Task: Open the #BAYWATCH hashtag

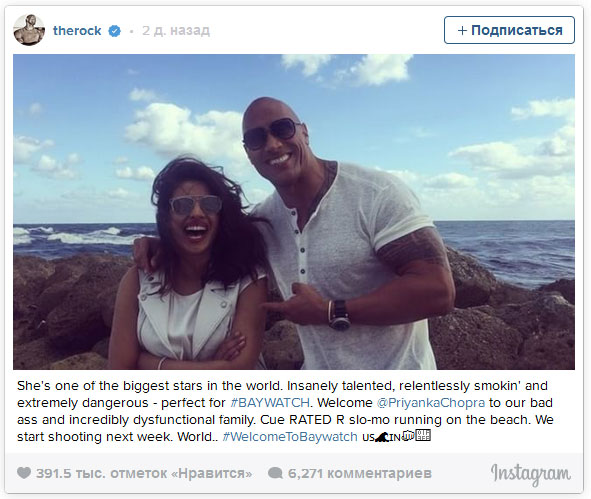Action: [x=270, y=403]
